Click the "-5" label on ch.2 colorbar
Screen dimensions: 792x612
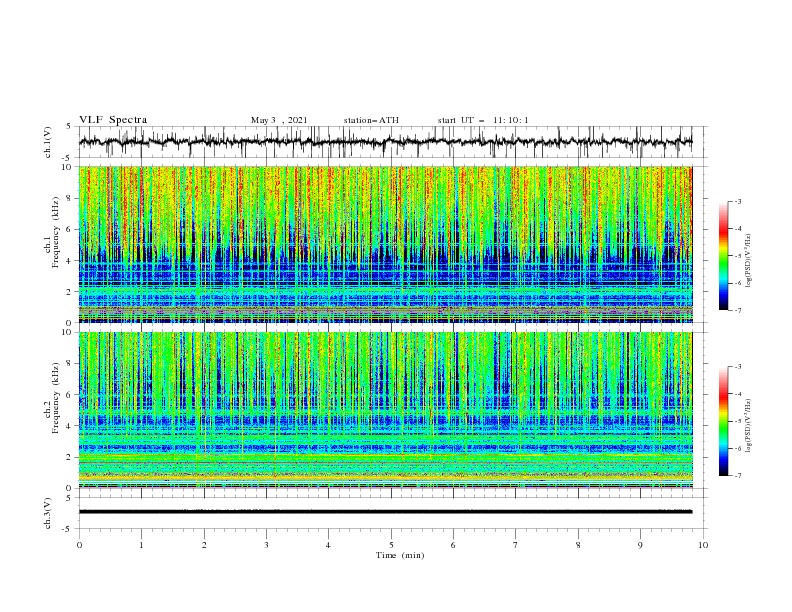(737, 421)
